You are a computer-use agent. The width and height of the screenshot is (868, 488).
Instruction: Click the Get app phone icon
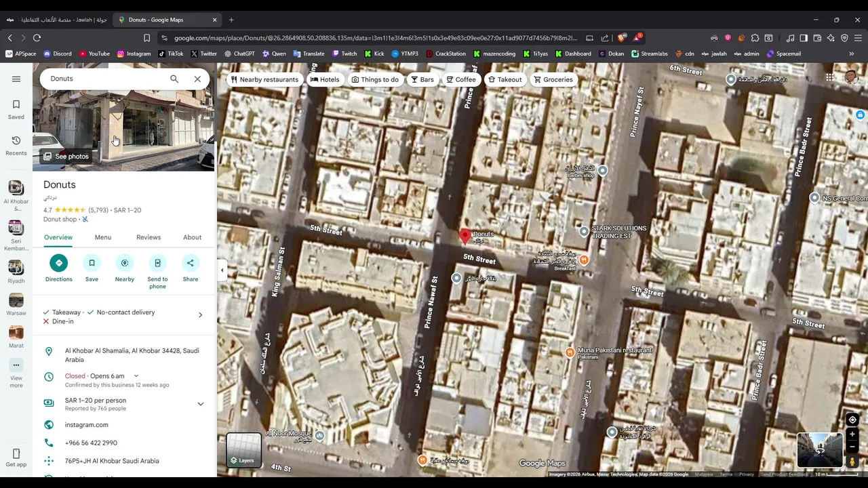click(16, 453)
